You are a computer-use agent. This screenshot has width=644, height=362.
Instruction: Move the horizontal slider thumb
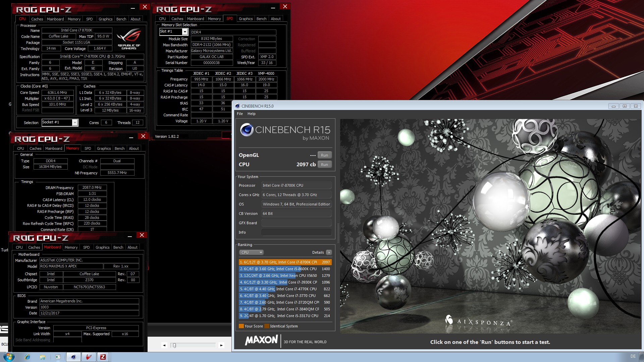174,345
